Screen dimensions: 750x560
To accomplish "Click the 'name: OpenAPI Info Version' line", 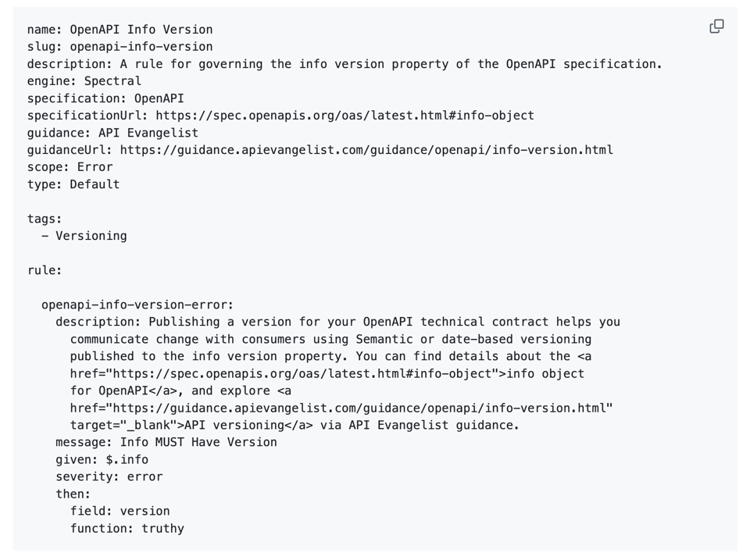I will pos(120,30).
